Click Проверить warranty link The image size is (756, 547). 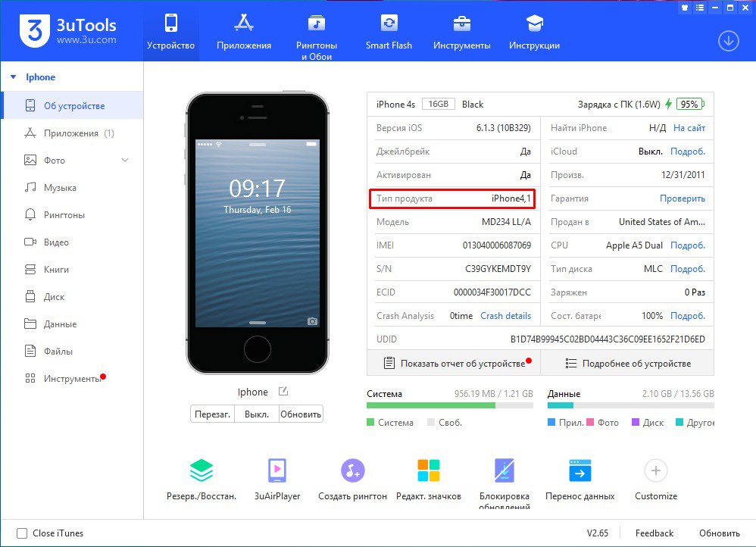click(683, 198)
